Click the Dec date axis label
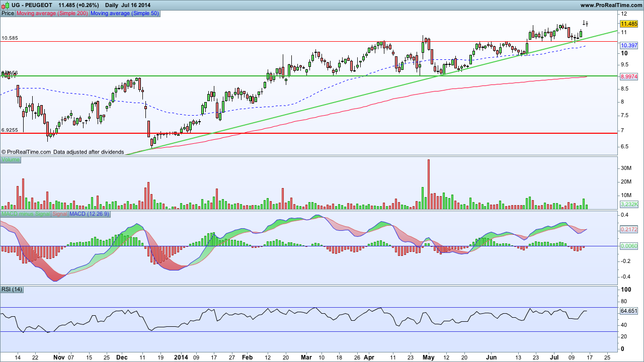The width and height of the screenshot is (644, 362). pyautogui.click(x=121, y=357)
